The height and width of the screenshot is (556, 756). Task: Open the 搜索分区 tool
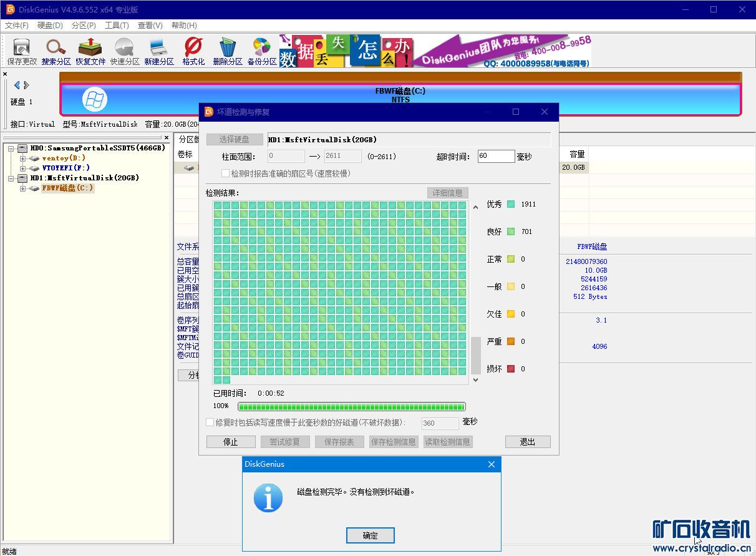[56, 51]
